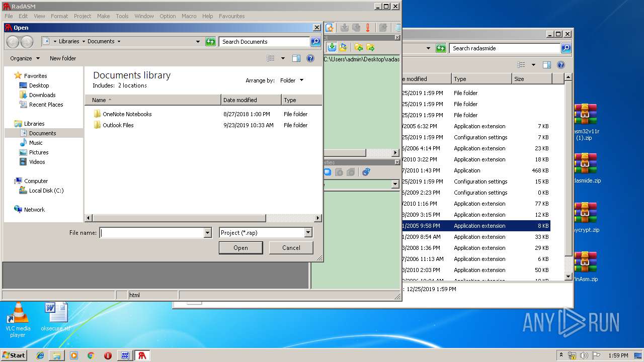Expand the File name combo box list
This screenshot has width=644, height=362.
(207, 233)
